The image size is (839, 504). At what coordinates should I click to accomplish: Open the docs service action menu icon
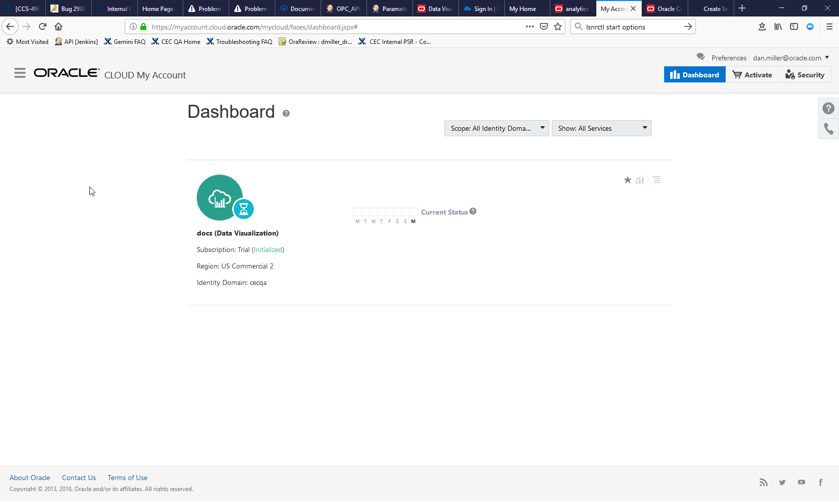(657, 180)
